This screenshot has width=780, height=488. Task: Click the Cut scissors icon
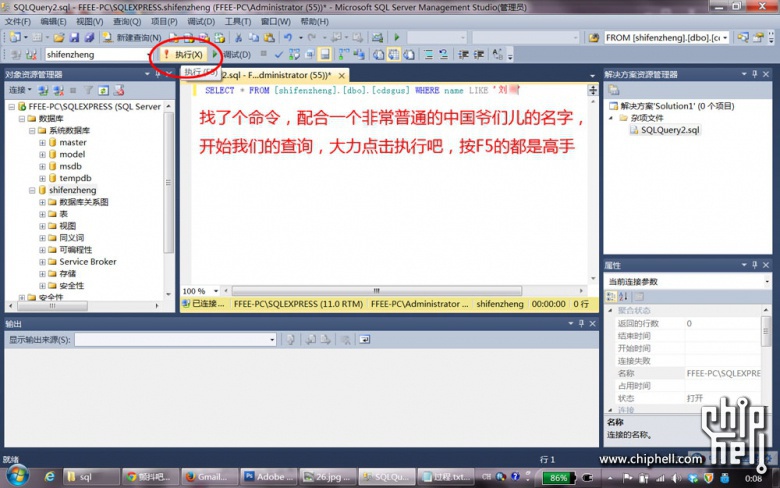238,37
